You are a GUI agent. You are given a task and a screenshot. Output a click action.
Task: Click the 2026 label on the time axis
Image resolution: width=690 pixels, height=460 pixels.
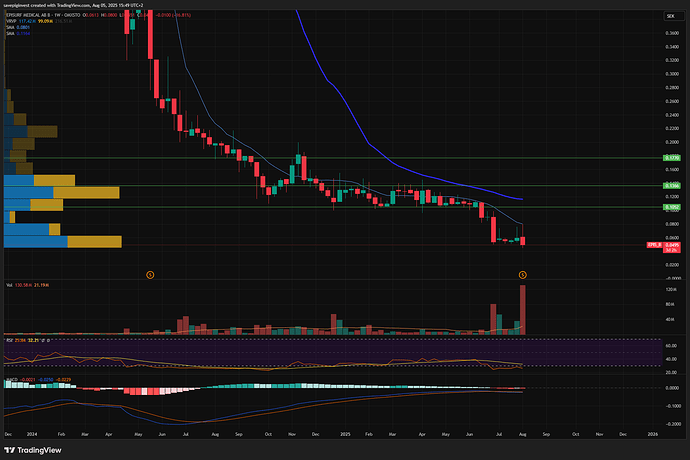(653, 434)
